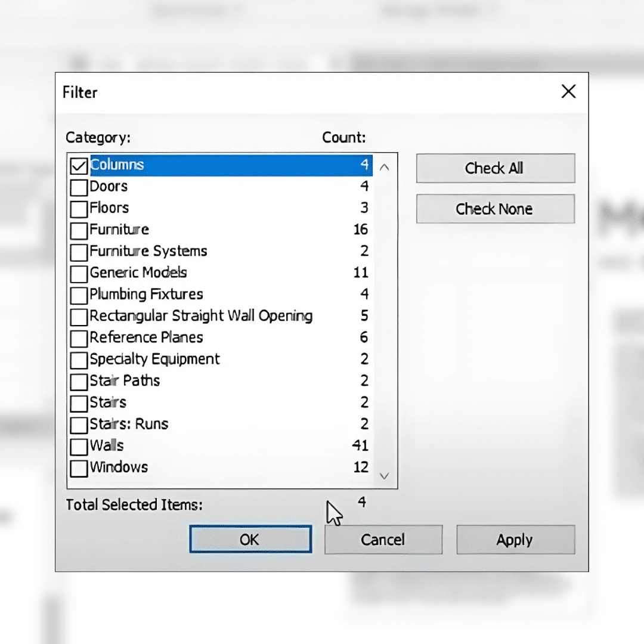Enable the Doors checkbox
Screen dimensions: 644x644
79,187
